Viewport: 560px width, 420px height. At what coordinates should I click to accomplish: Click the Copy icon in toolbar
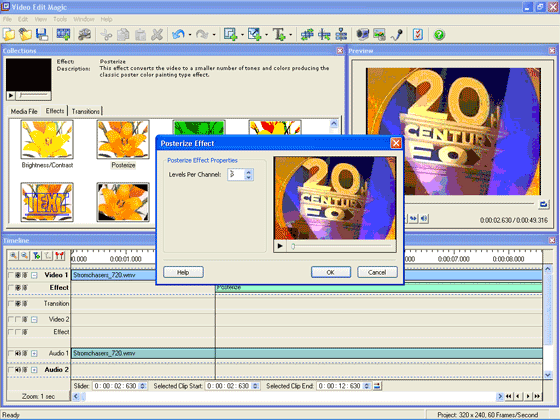[x=124, y=35]
